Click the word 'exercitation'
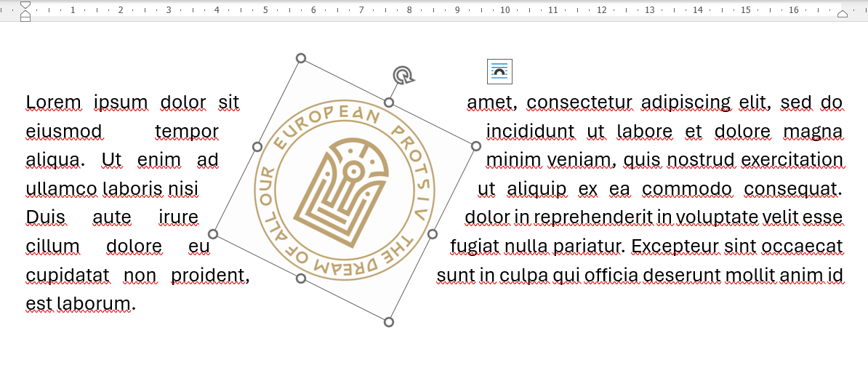 [x=792, y=161]
